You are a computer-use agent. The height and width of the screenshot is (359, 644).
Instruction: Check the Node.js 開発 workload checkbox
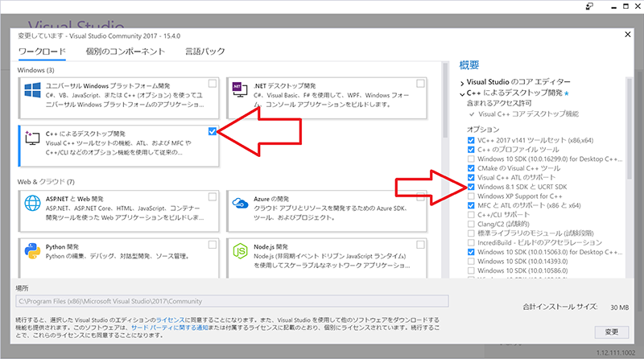(x=420, y=245)
